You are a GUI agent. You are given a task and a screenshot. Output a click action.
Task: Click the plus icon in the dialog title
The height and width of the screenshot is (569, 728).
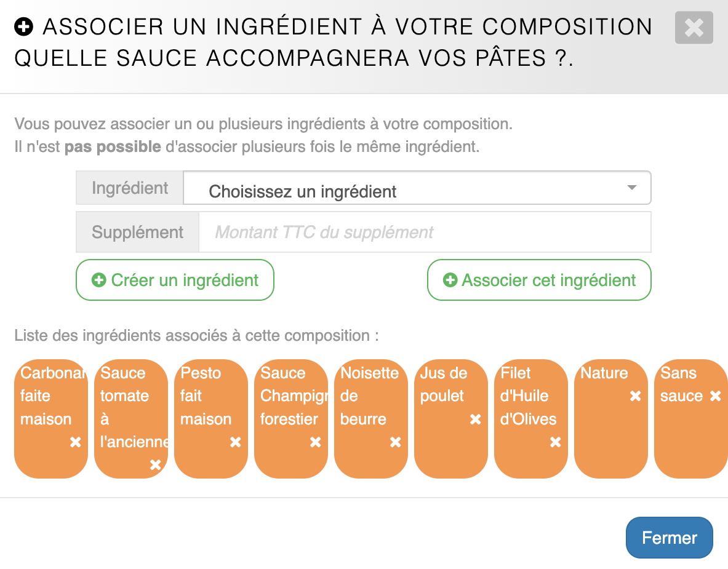24,27
